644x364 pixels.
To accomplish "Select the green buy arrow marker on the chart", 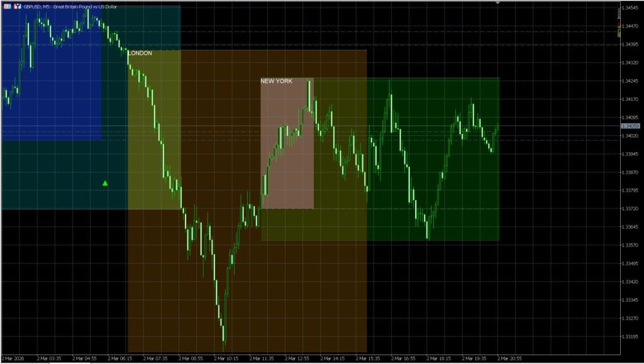I will 105,183.
